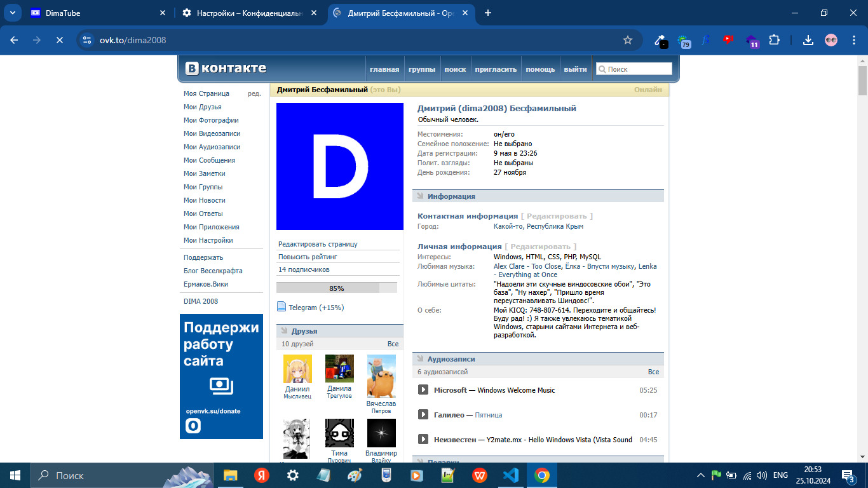
Task: Open Мои Сообщения in the sidebar
Action: click(209, 160)
